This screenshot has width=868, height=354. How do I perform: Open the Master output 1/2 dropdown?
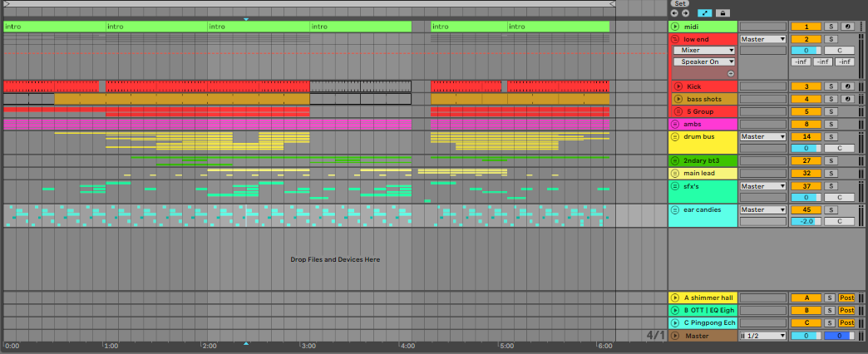click(762, 336)
